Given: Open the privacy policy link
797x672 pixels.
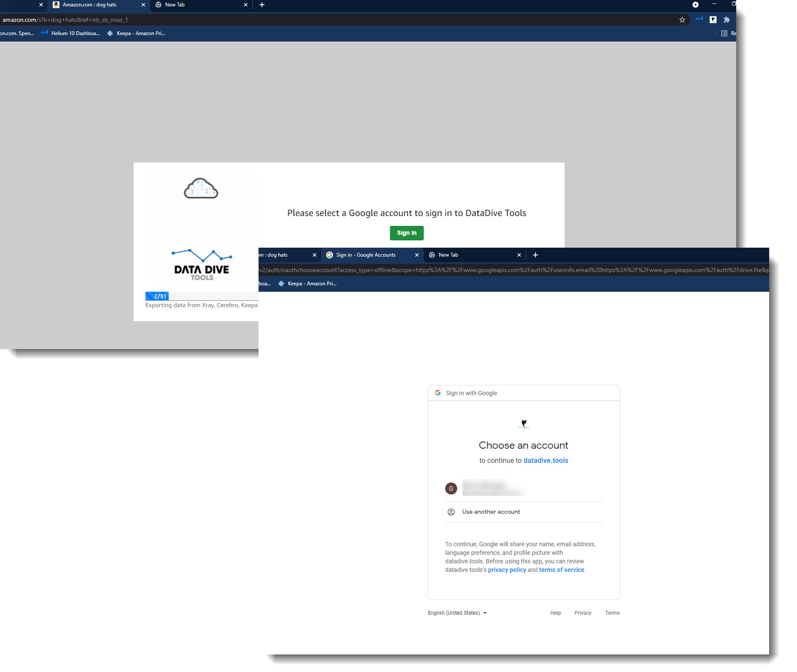Looking at the screenshot, I should point(507,570).
